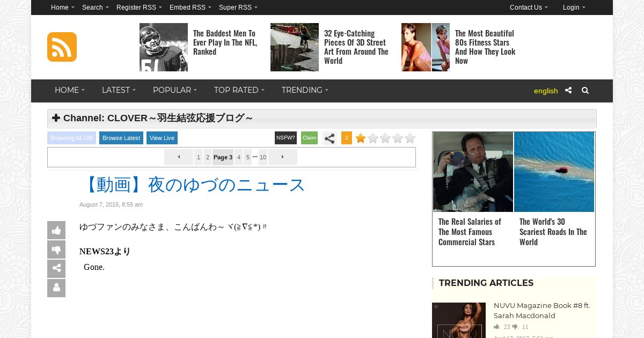
Task: Click the english language link
Action: click(546, 91)
